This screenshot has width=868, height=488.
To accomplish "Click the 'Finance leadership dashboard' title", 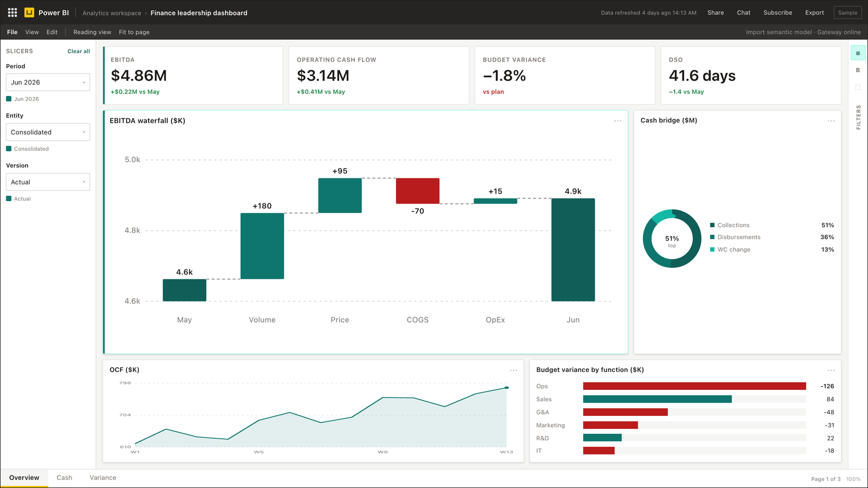I will click(199, 13).
